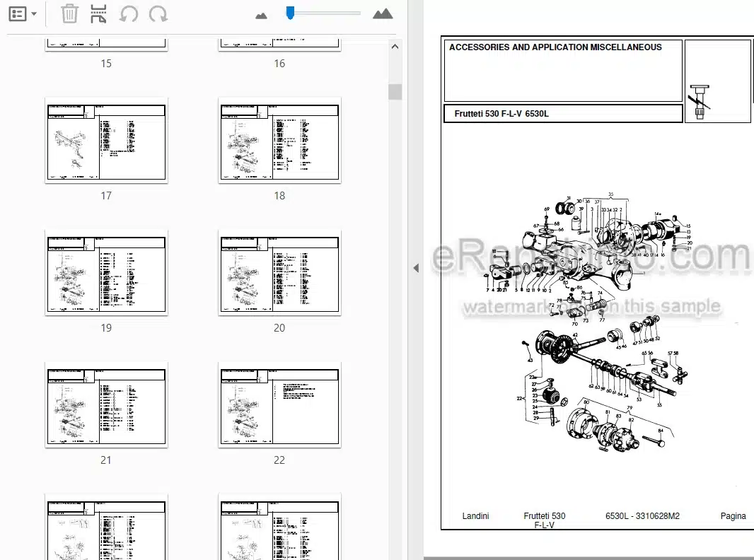
Task: Click the 'Frutteti 530 F-L-V 6530L' title text
Action: (x=501, y=113)
